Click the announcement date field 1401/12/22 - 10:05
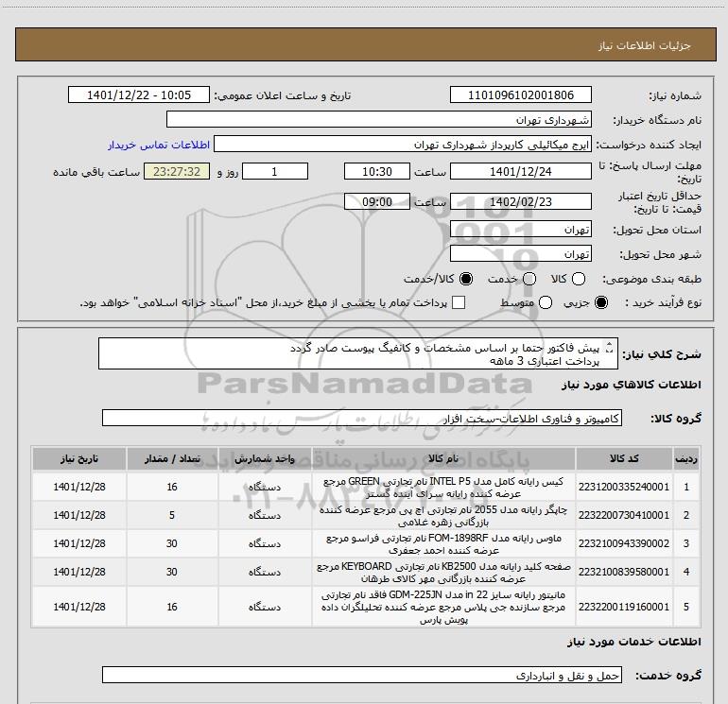 tap(139, 94)
